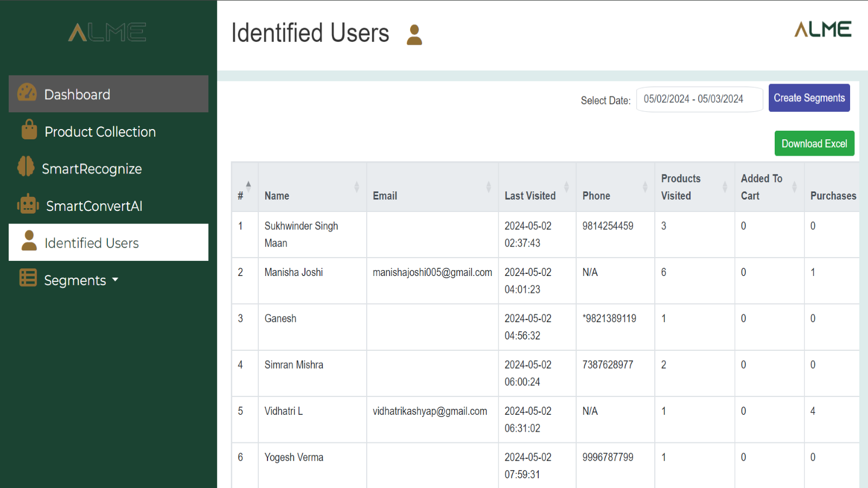Click the Create Segments button
Image resolution: width=868 pixels, height=488 pixels.
coord(809,98)
